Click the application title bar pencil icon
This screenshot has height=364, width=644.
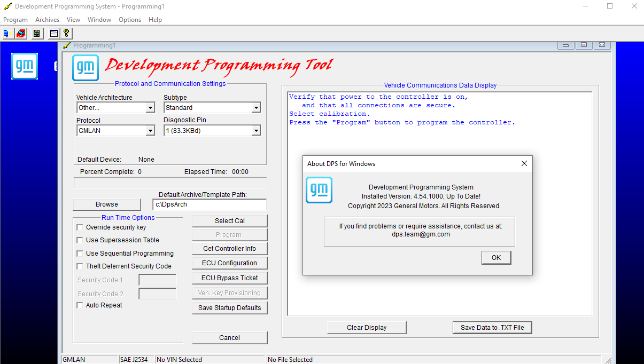8,6
